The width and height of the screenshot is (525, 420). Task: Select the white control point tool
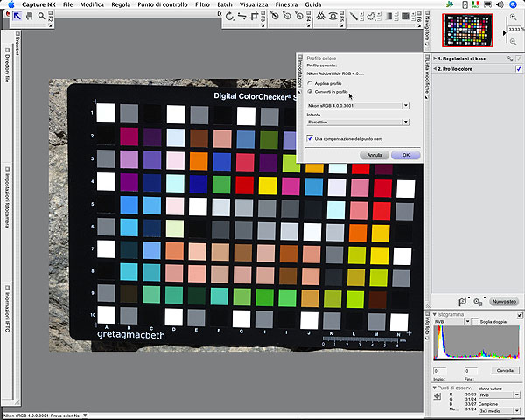point(299,16)
